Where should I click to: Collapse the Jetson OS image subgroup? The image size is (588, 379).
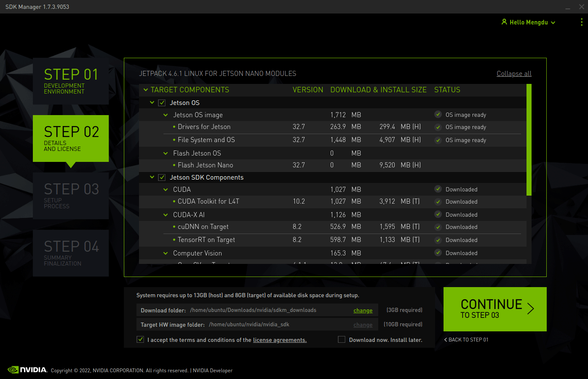(x=166, y=115)
